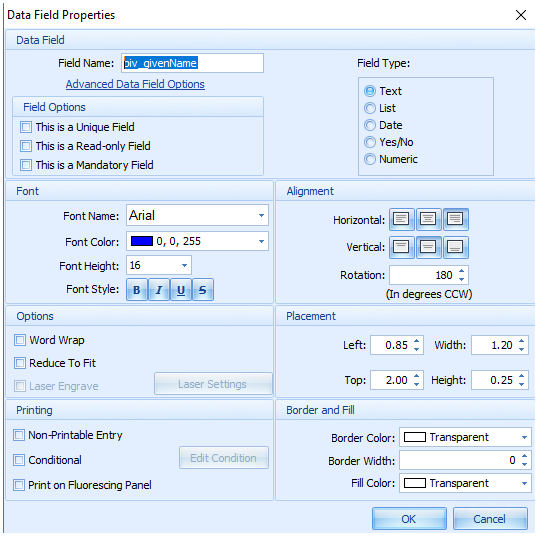Set vertical alignment to bottom
The height and width of the screenshot is (536, 538).
click(x=455, y=247)
